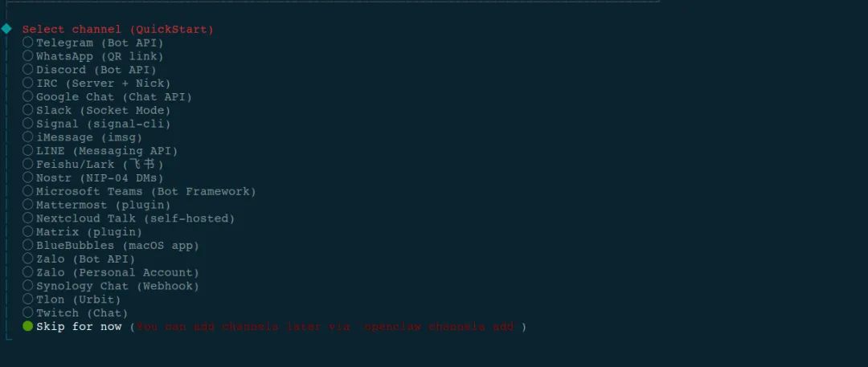Pick the iMessage (imsg) option
The height and width of the screenshot is (367, 868).
tap(83, 137)
